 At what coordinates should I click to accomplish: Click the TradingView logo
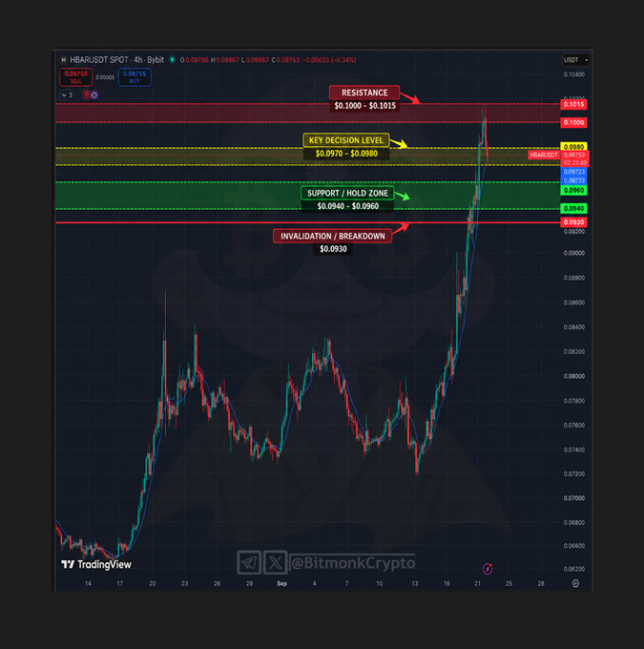[x=96, y=565]
